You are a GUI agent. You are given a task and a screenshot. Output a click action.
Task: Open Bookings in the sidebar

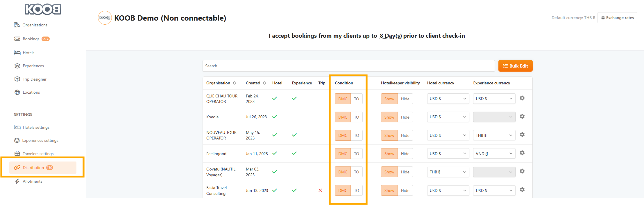coord(31,39)
